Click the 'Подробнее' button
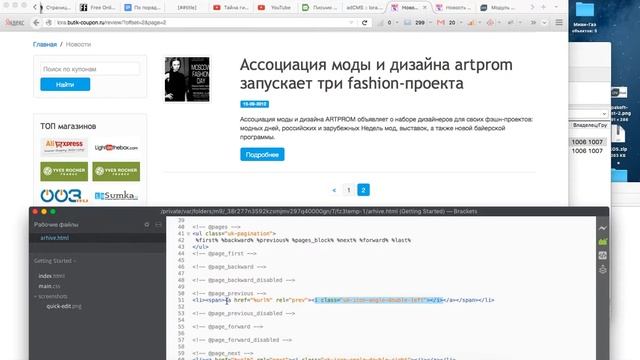 pyautogui.click(x=262, y=155)
